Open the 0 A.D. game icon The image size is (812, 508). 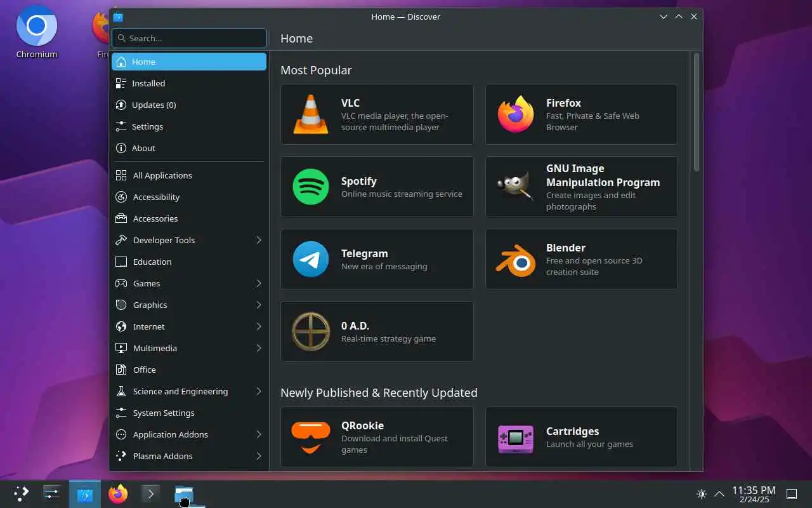311,331
